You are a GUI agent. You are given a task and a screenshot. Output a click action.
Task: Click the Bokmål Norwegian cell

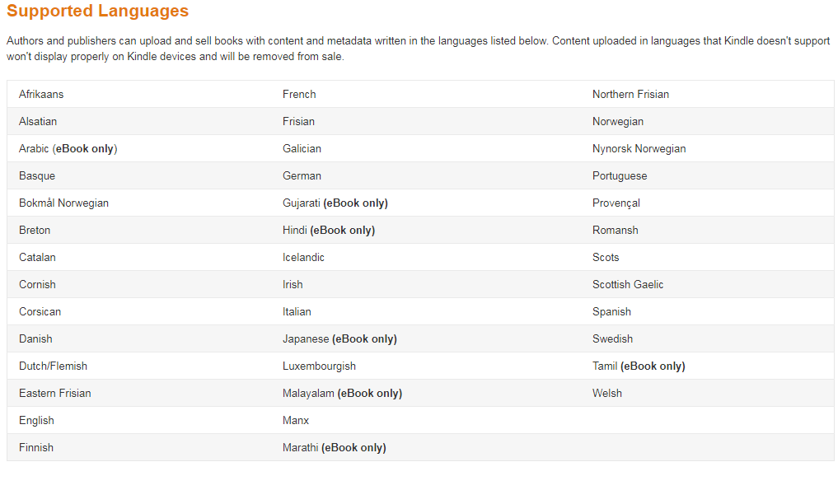click(63, 203)
